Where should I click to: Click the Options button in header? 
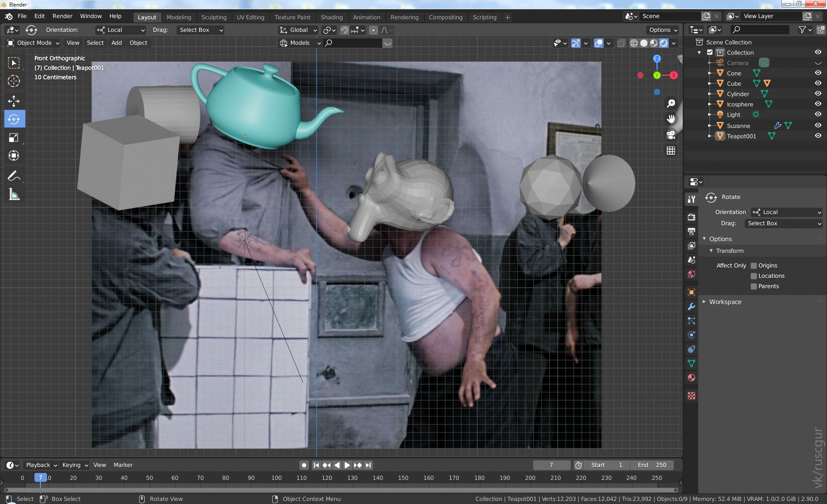pos(662,30)
